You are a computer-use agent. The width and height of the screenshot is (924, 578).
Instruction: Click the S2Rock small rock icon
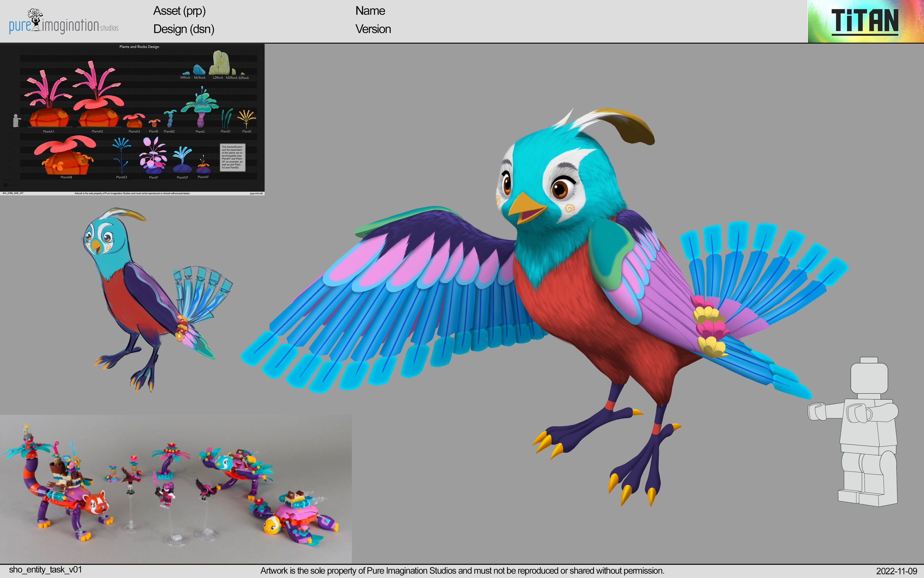244,74
